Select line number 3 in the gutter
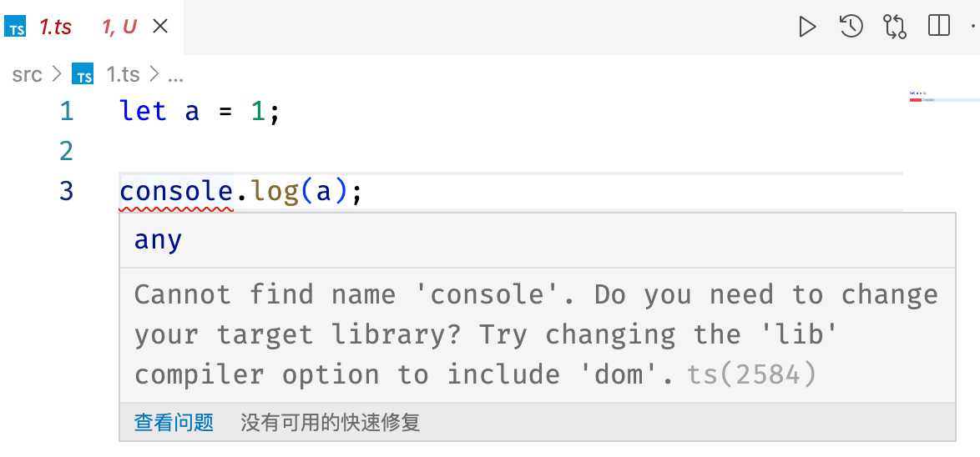The image size is (980, 457). pos(67,190)
